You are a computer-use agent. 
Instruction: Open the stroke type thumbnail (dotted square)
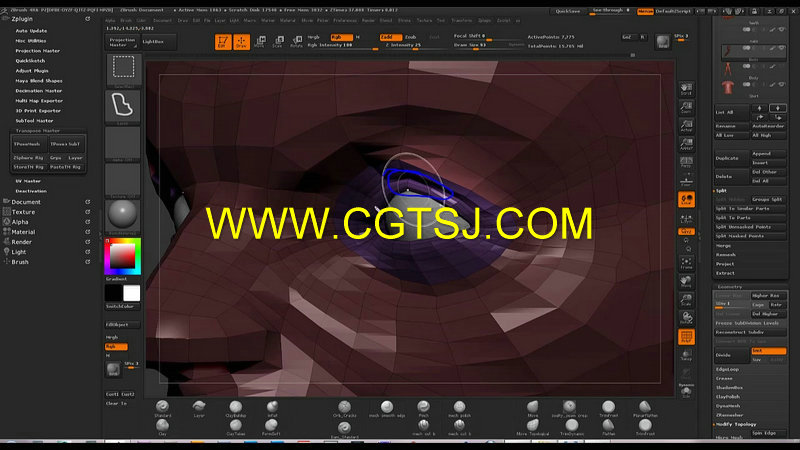coord(123,69)
